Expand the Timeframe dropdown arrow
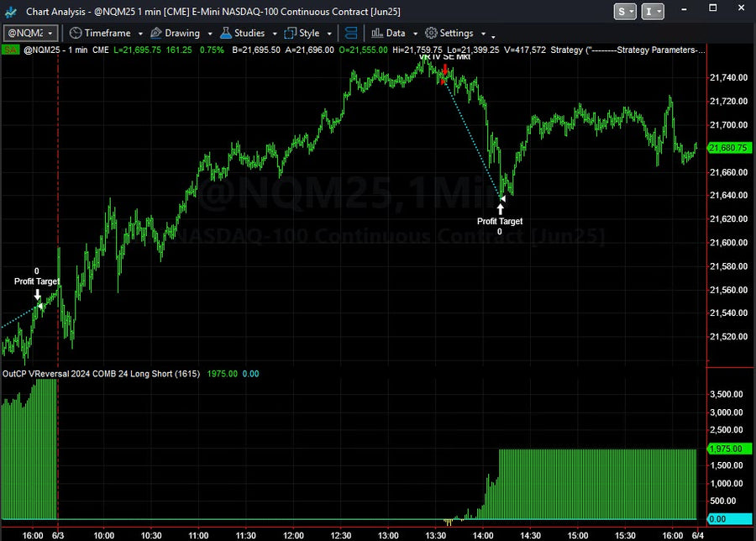Viewport: 756px width, 541px height. click(x=140, y=34)
